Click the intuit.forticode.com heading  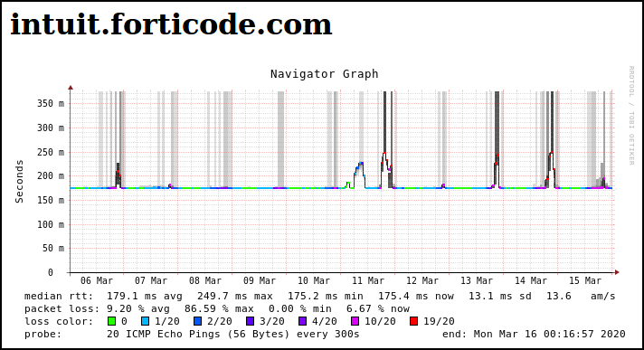[x=171, y=25]
